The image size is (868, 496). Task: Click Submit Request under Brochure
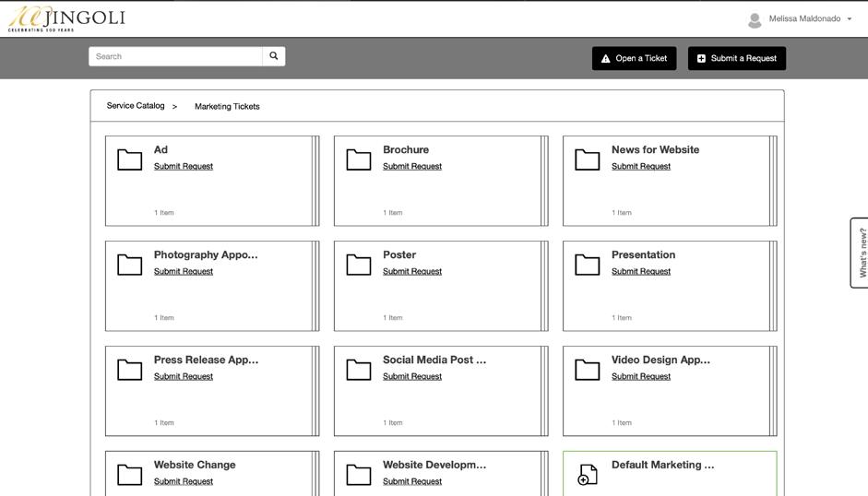(412, 166)
